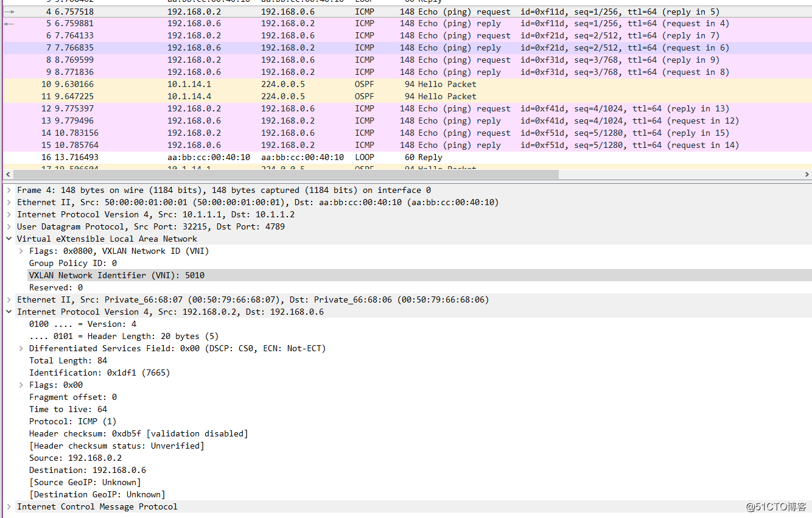Select packet 5 echo reply row
The width and height of the screenshot is (812, 518).
[407, 24]
